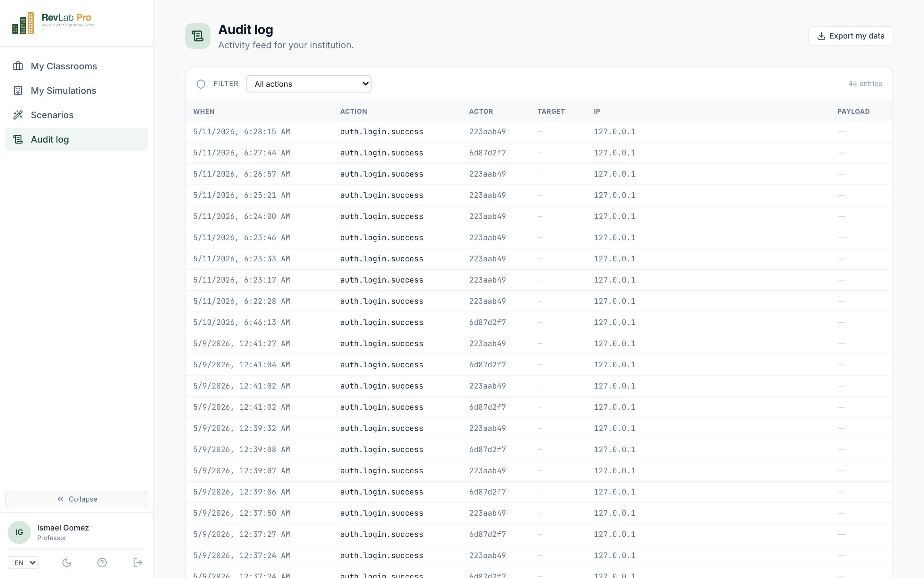Click the Audit log scroll icon in sidebar
924x578 pixels.
18,140
